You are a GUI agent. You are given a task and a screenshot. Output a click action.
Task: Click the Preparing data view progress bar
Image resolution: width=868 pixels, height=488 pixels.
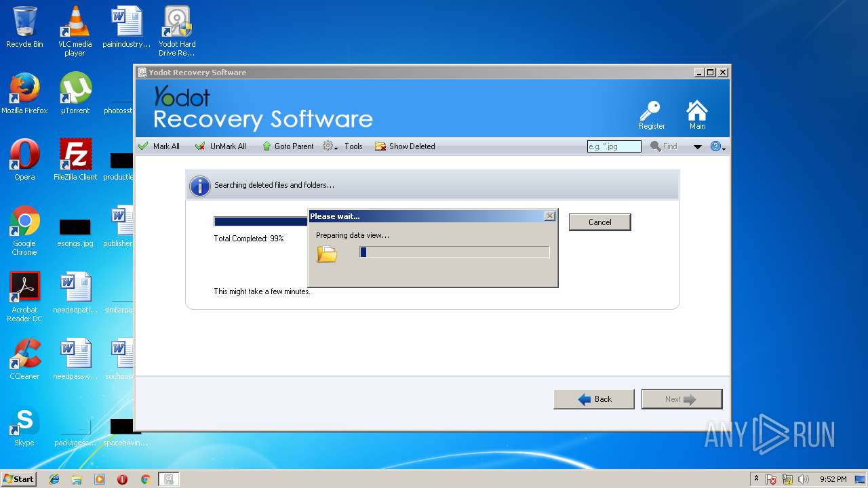(x=454, y=252)
